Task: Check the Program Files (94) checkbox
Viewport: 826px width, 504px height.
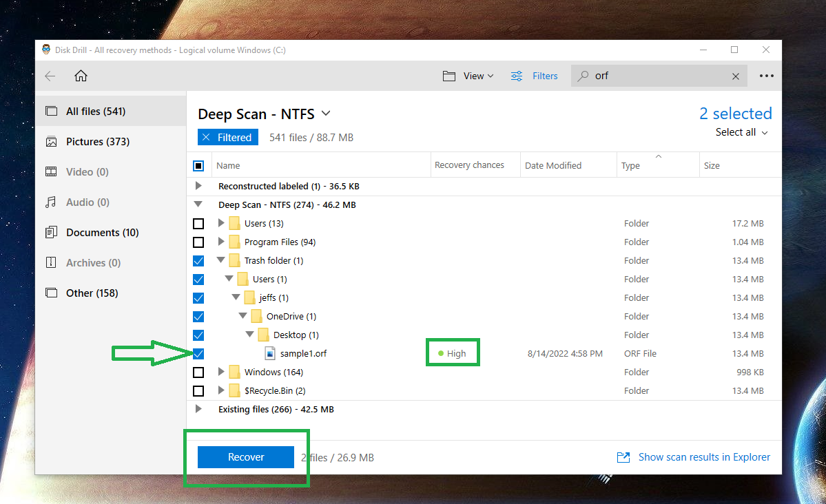Action: pos(198,242)
